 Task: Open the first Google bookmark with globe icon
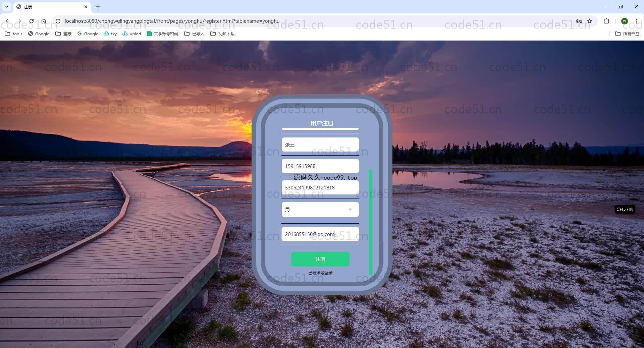point(39,34)
